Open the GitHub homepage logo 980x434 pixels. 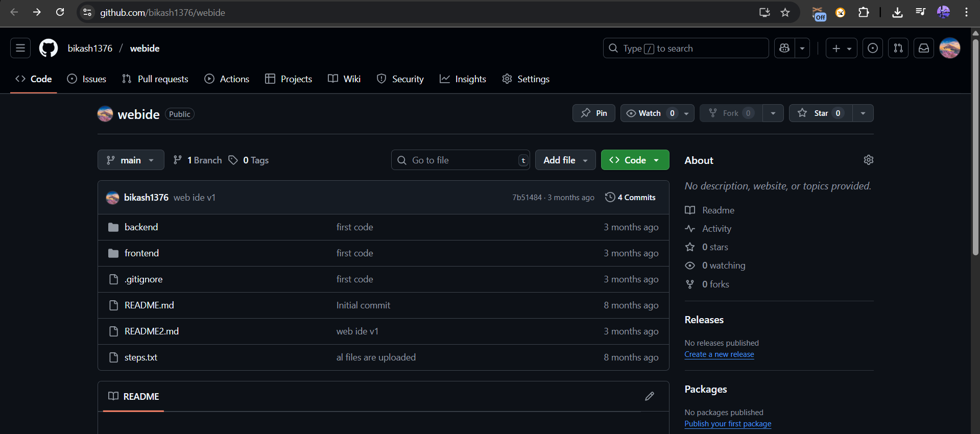point(49,49)
